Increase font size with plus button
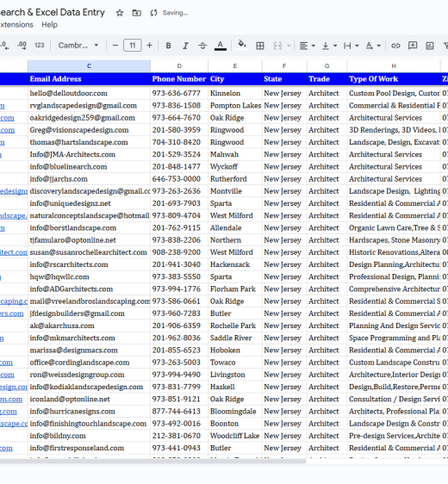 (x=149, y=46)
